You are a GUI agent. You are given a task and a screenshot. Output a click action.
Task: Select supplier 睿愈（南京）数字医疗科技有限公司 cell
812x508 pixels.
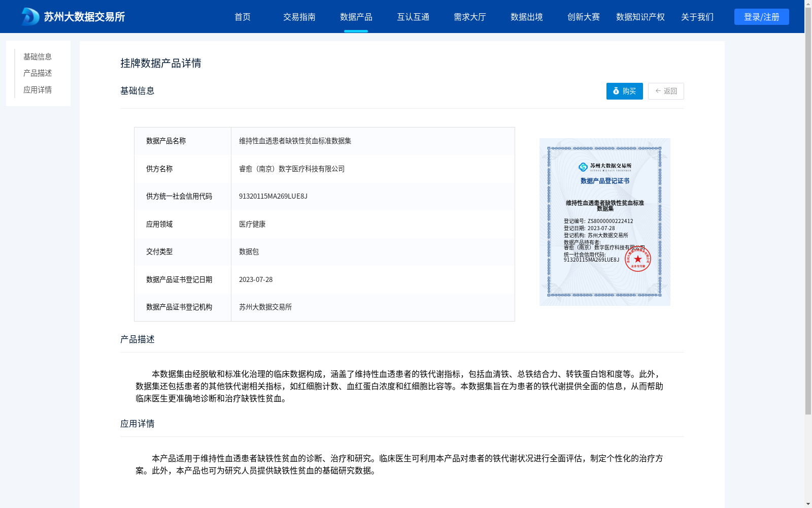point(373,169)
